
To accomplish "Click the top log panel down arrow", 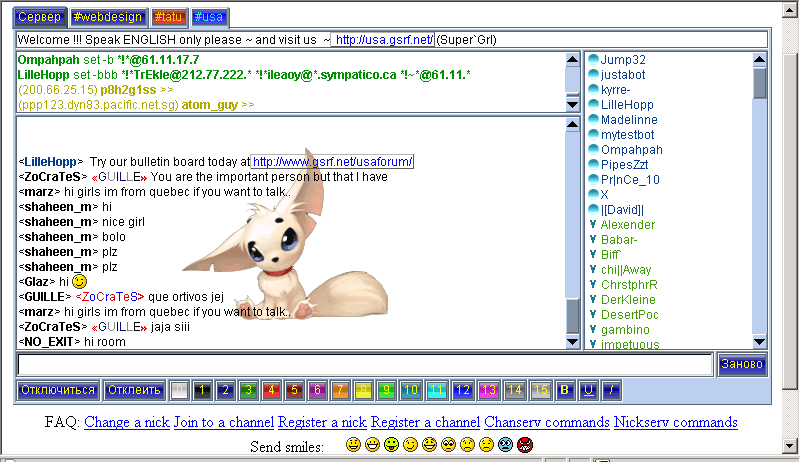I will click(572, 105).
